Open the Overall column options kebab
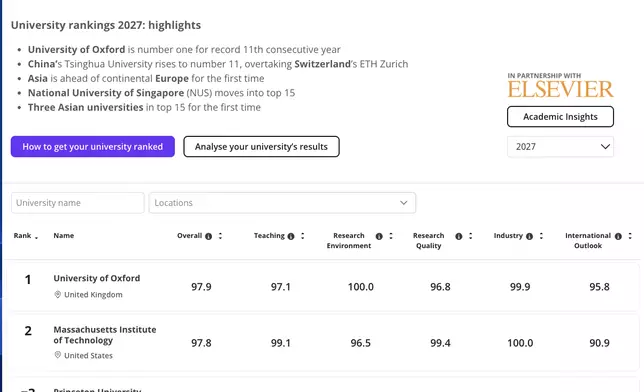Viewport: 644px width, 392px height. pos(221,236)
